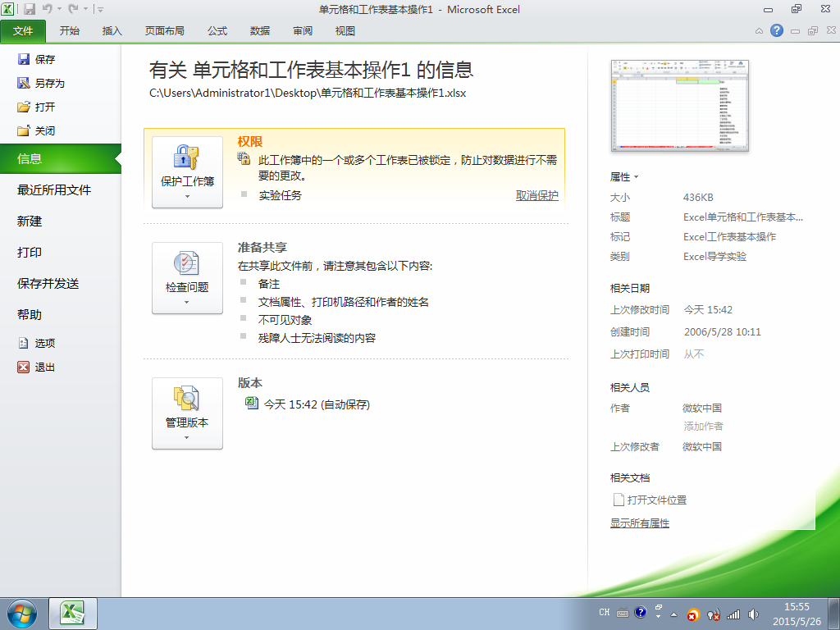840x630 pixels.
Task: Click the Save icon in quick access toolbar
Action: [30, 9]
